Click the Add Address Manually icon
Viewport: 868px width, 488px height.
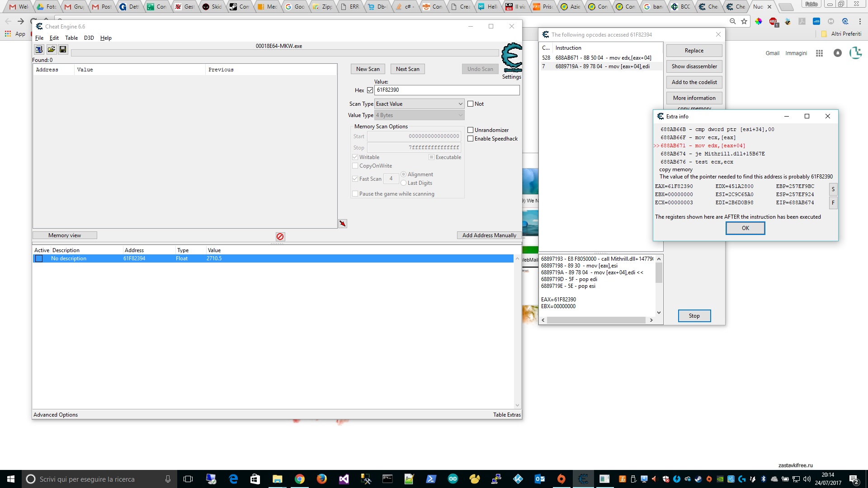point(490,235)
